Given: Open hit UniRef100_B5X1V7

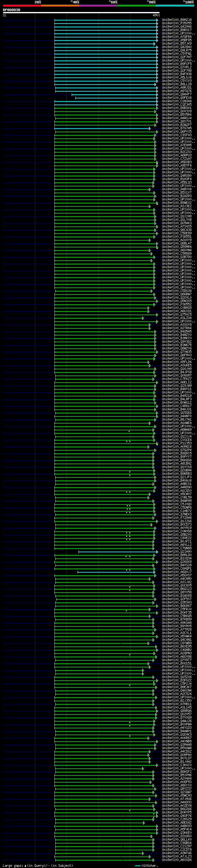Looking at the screenshot, I should click(x=177, y=193).
